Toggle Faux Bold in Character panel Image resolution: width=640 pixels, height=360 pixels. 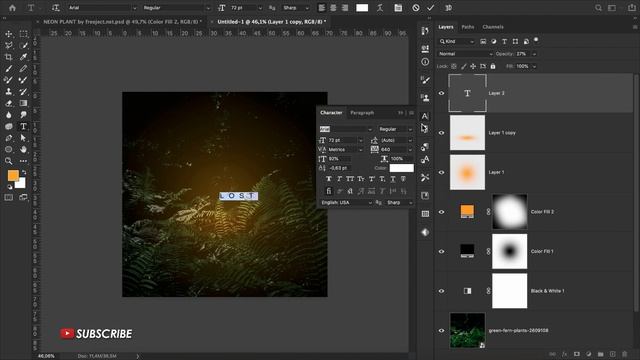(x=329, y=179)
